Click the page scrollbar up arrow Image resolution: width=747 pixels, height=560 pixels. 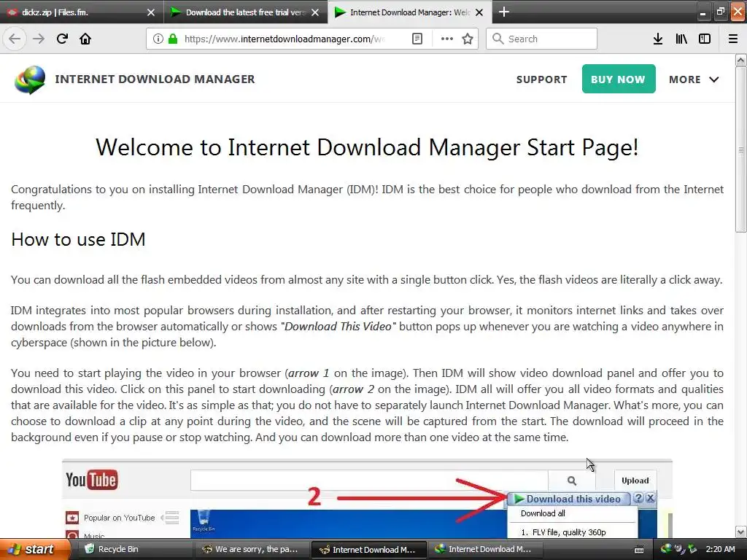tap(740, 60)
